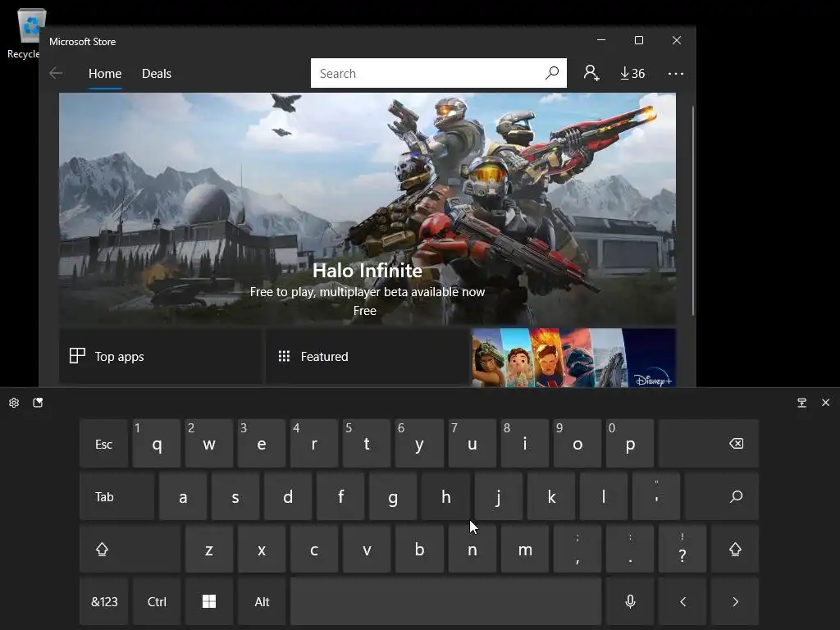This screenshot has height=630, width=840.
Task: Close the touch keyboard
Action: [825, 402]
